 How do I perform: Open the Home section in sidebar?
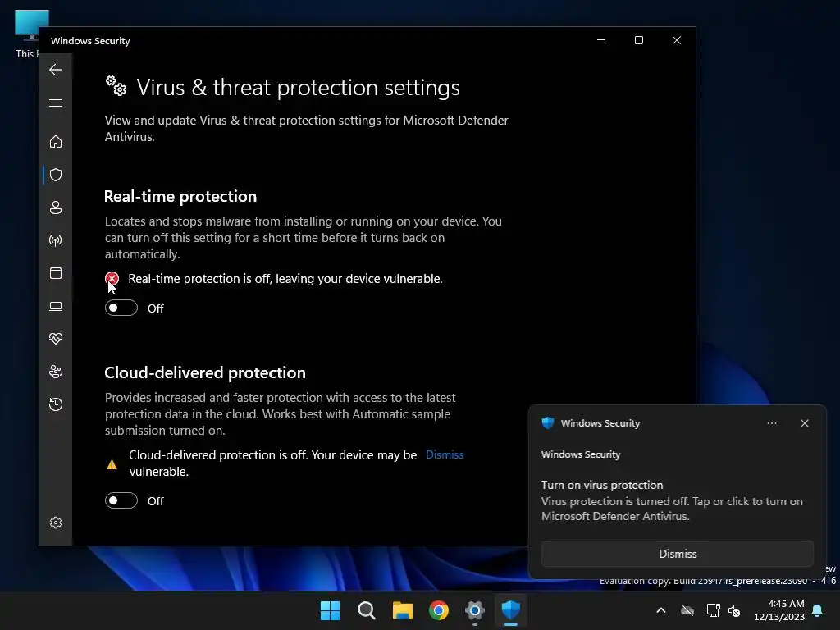coord(56,141)
